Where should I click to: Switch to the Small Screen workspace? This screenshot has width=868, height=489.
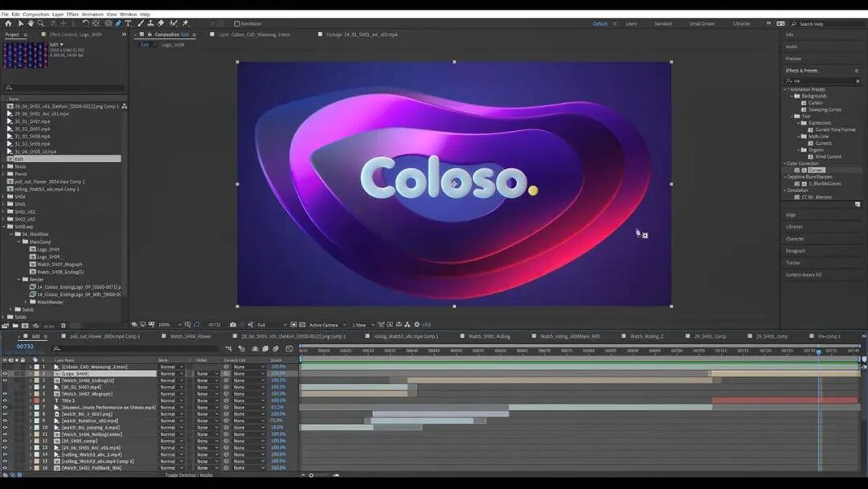tap(702, 24)
